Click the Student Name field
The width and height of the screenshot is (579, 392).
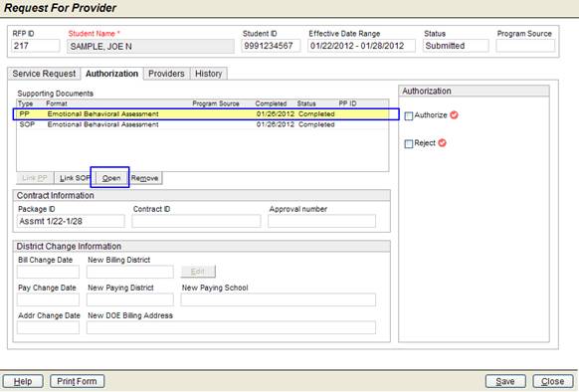click(150, 47)
